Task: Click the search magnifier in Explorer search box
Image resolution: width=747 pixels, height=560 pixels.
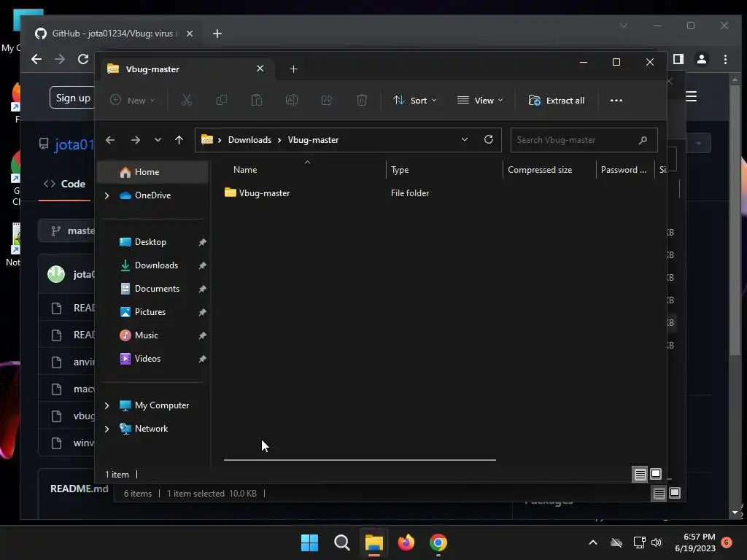Action: [x=643, y=140]
